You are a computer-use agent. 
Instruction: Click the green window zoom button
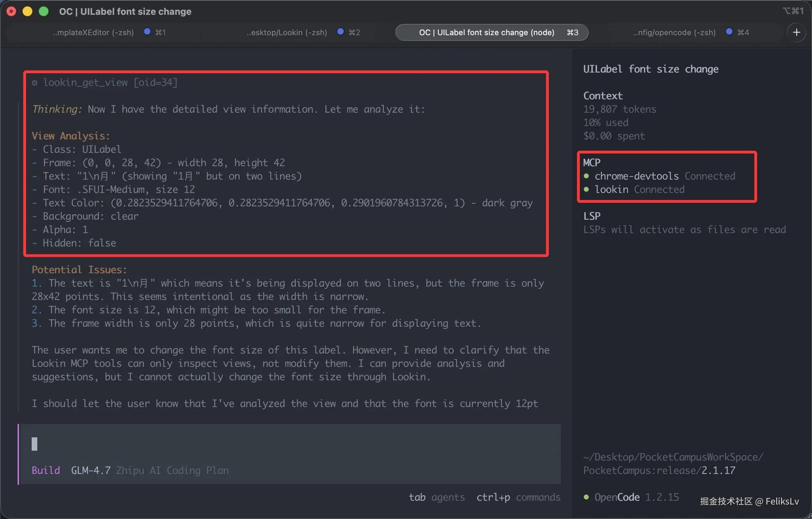44,12
